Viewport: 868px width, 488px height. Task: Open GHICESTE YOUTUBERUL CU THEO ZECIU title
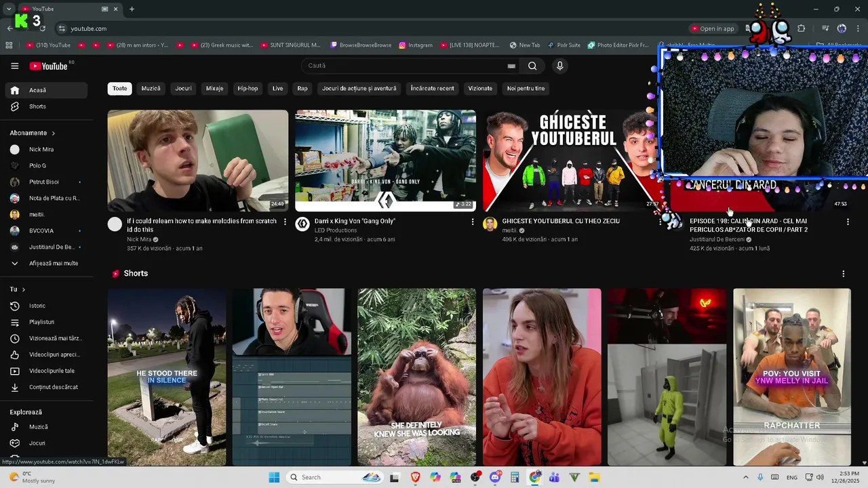[x=561, y=221]
